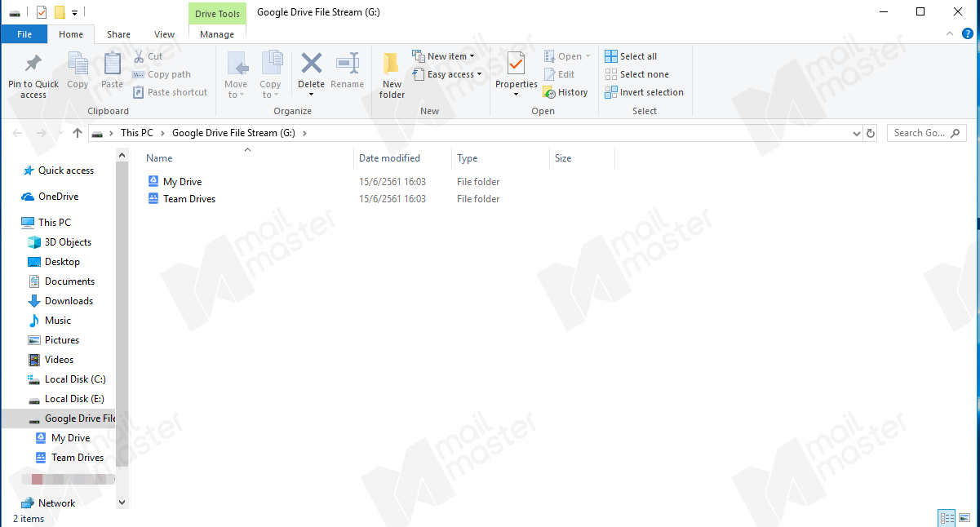Click the Search Google Drive field
The height and width of the screenshot is (527, 980).
(919, 133)
